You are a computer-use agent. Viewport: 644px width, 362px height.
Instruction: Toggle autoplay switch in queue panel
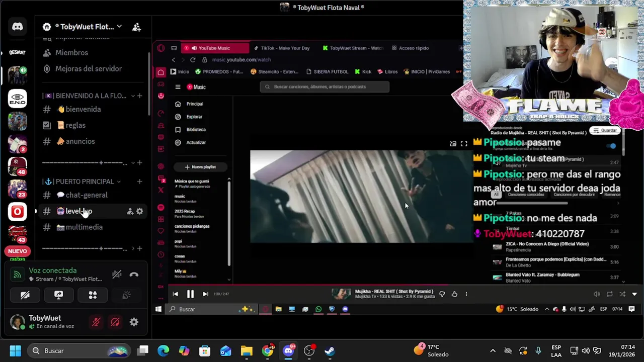611,146
